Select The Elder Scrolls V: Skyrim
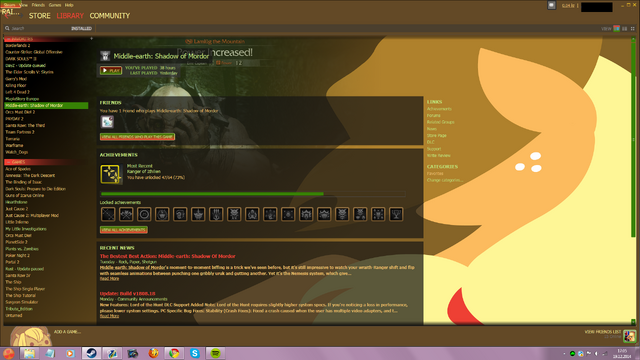Screen dimensions: 640x360 tap(29, 72)
